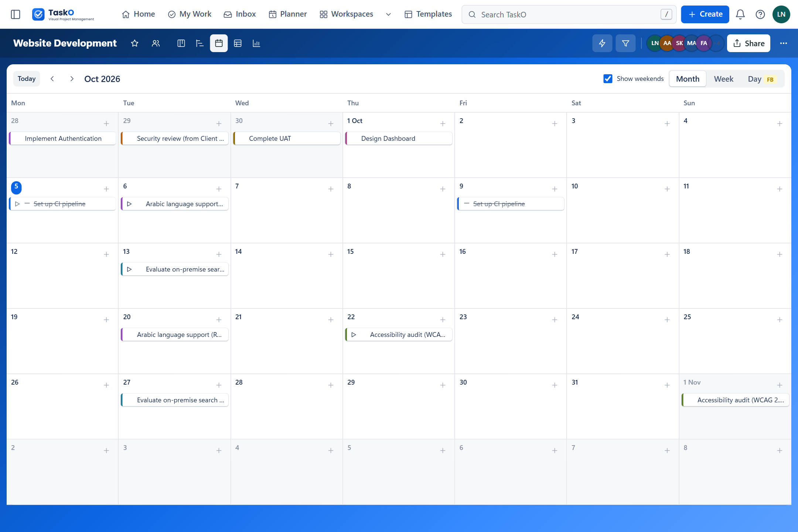The width and height of the screenshot is (798, 532).
Task: Click the Share button
Action: pos(748,43)
